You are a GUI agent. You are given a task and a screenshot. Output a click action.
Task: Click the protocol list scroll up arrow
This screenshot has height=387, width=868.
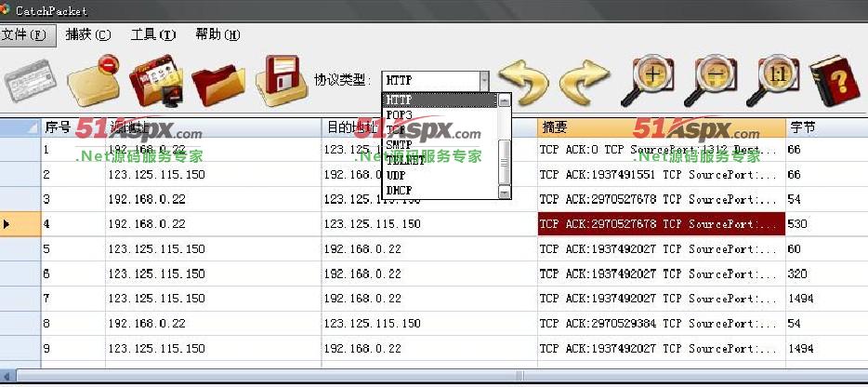504,100
